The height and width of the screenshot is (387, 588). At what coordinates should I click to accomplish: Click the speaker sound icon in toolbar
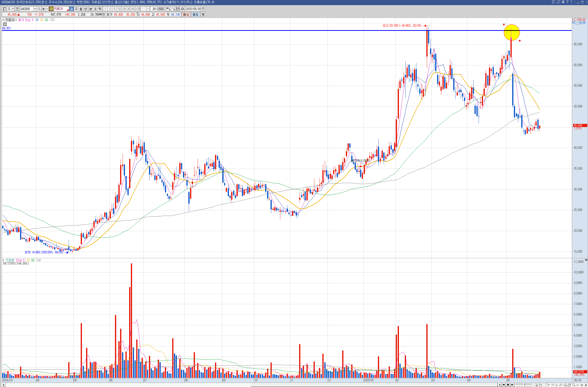[44, 9]
